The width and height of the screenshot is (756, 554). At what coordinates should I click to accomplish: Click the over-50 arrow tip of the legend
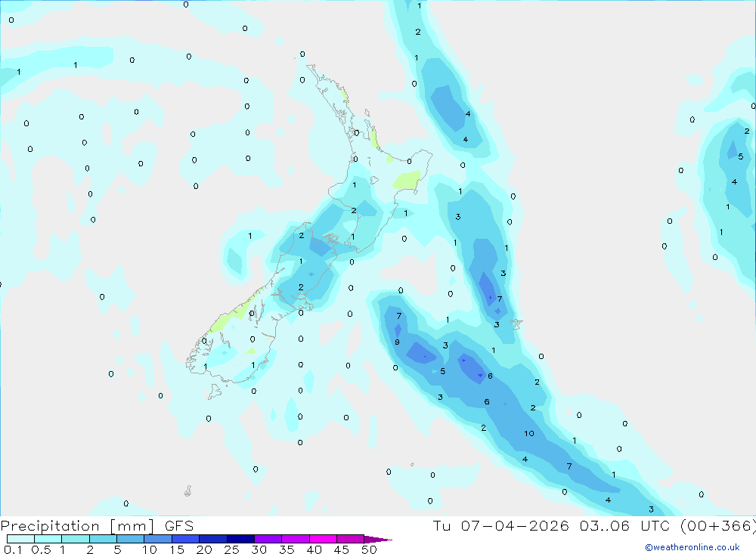point(378,540)
